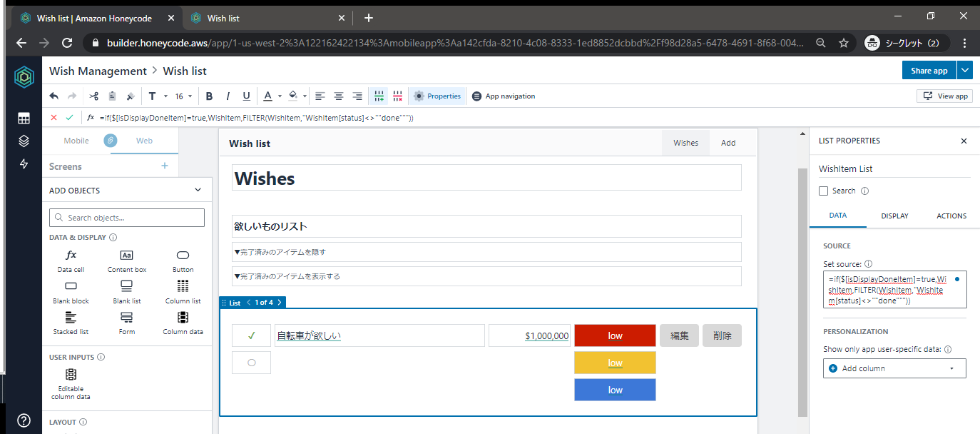The width and height of the screenshot is (980, 434).
Task: Click the yellow low priority block
Action: (615, 363)
